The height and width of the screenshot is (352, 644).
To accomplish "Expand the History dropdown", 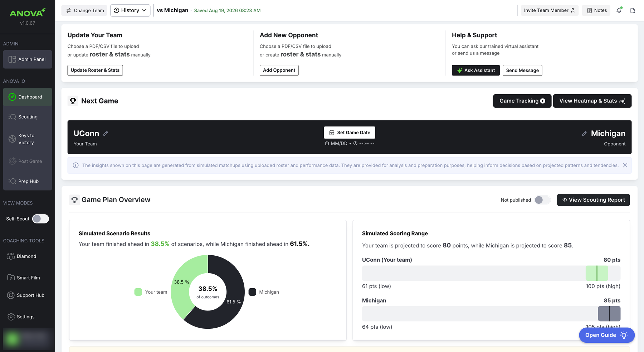I will [x=130, y=10].
